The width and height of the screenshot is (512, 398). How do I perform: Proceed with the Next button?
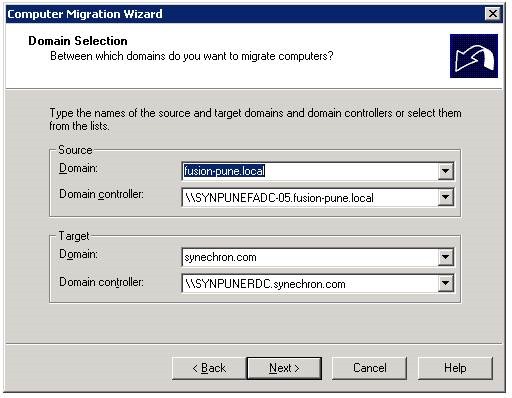point(284,368)
